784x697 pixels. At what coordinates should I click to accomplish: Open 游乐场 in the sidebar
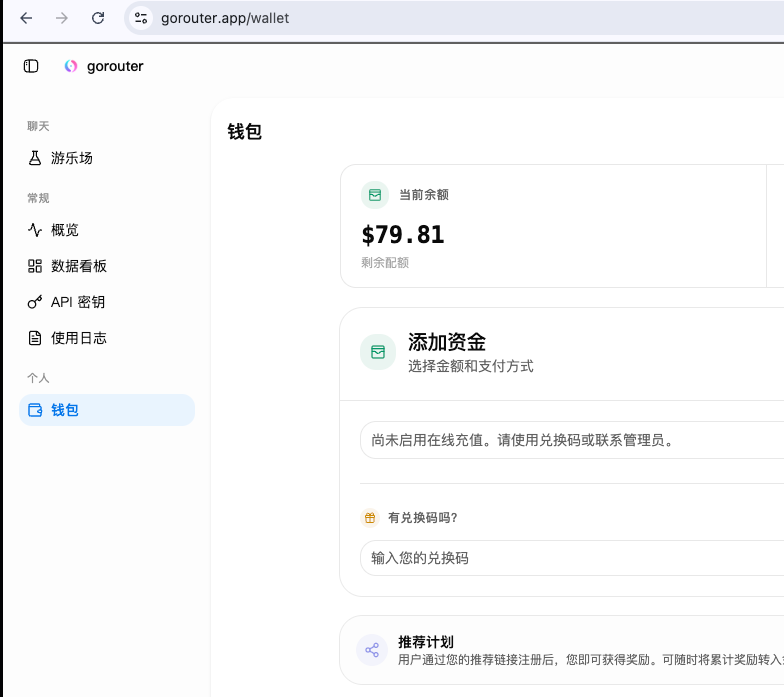click(x=107, y=158)
